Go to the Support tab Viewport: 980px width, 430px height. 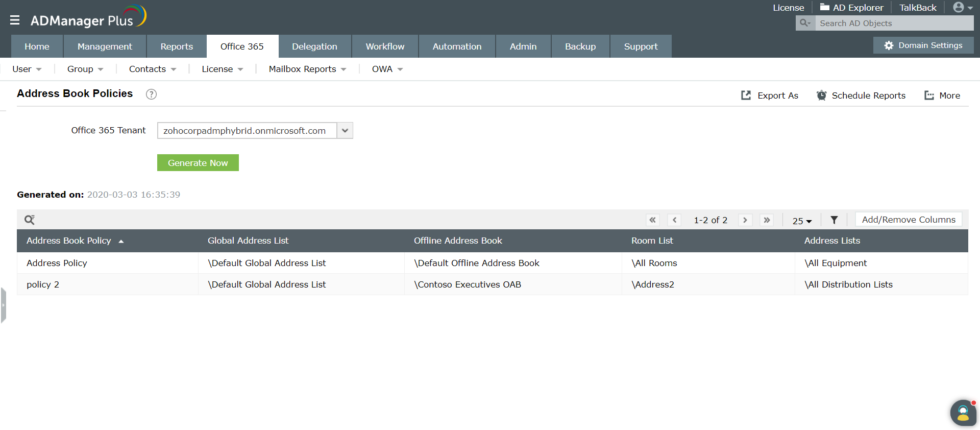click(x=641, y=46)
